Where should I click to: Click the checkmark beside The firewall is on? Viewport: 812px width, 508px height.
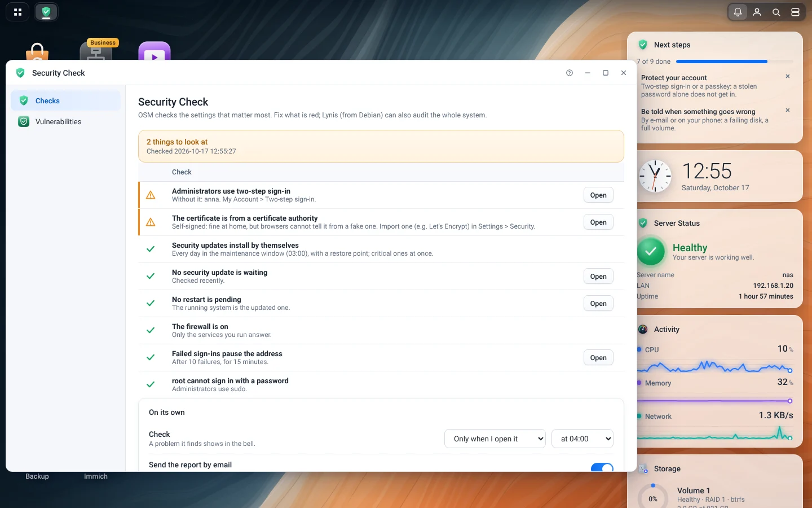pos(151,330)
